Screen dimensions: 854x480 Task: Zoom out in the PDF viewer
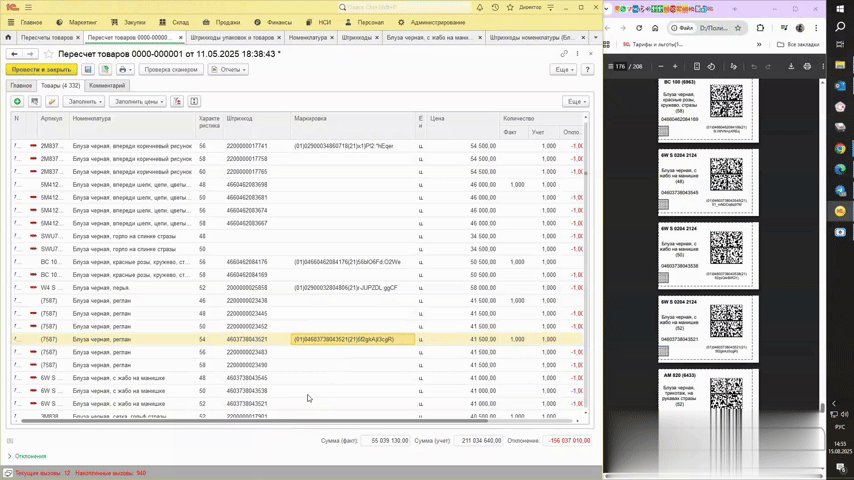pyautogui.click(x=661, y=66)
